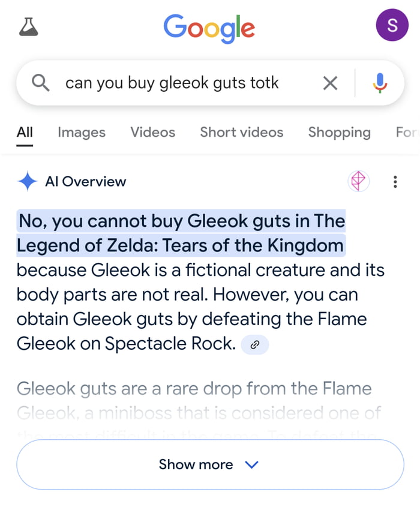Switch to the Videos tab
Viewport: 420px width, 510px height.
[x=152, y=132]
